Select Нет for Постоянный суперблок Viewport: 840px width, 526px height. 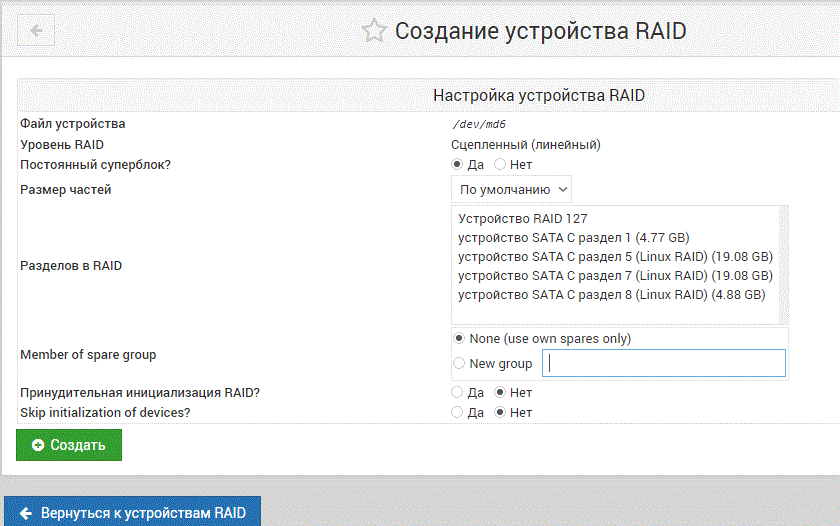pos(500,164)
